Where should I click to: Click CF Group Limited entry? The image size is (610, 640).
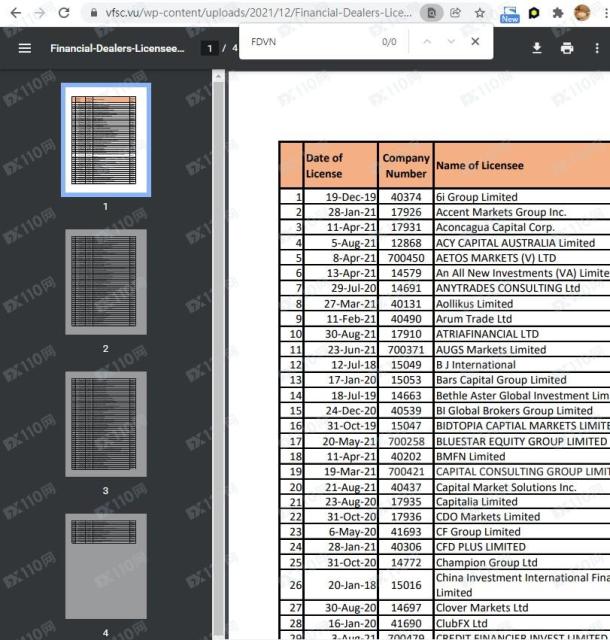click(478, 532)
